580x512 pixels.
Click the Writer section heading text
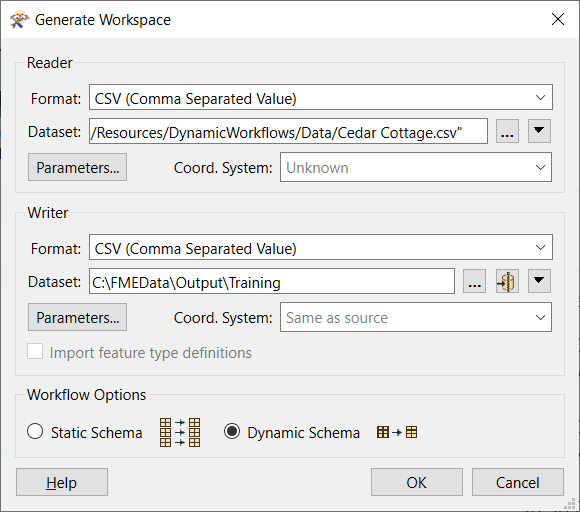[48, 213]
